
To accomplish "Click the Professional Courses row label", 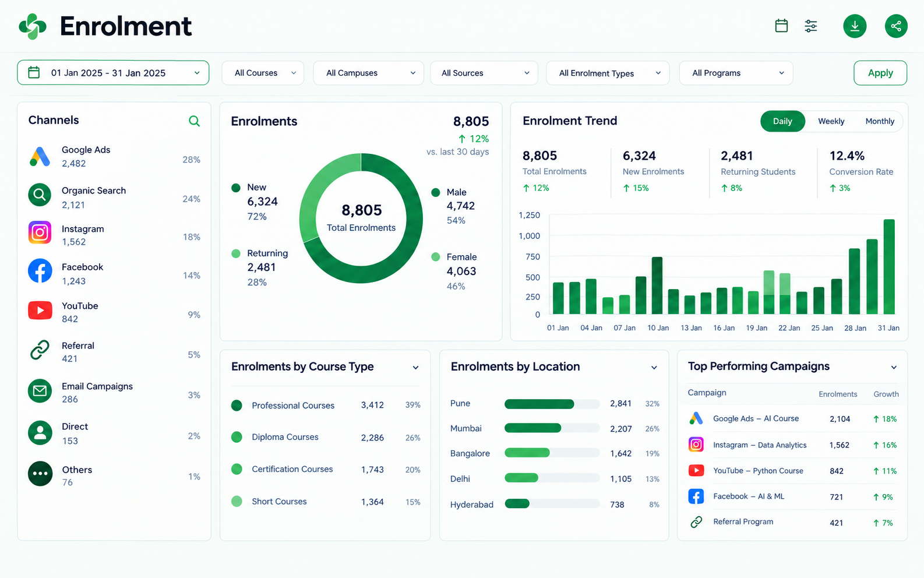I will (293, 406).
